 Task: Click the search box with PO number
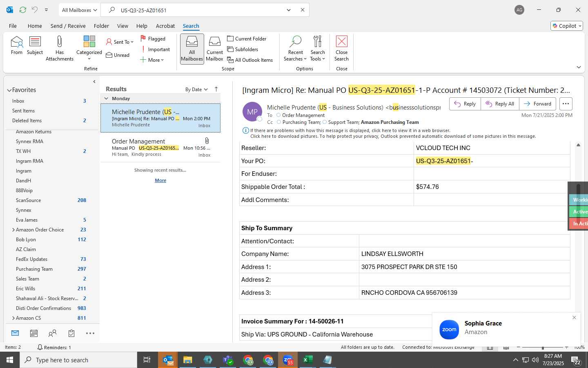click(200, 10)
